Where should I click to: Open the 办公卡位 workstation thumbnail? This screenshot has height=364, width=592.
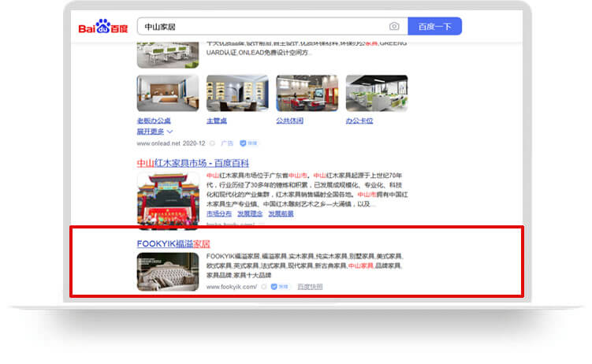click(377, 93)
